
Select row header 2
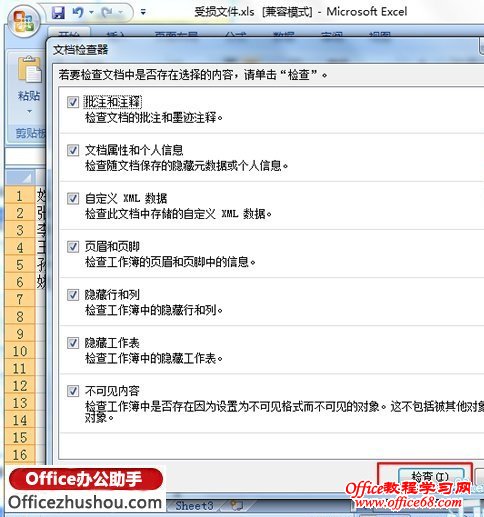(20, 213)
